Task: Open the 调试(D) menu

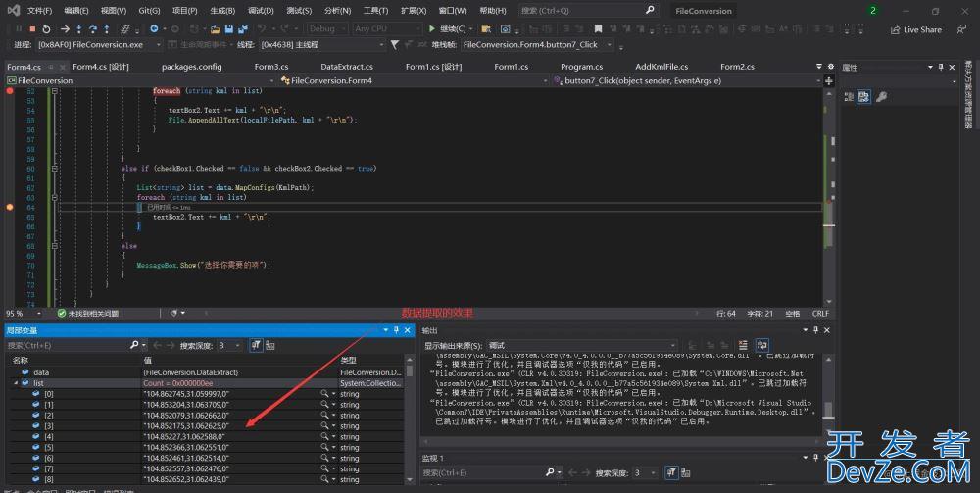Action: 261,11
